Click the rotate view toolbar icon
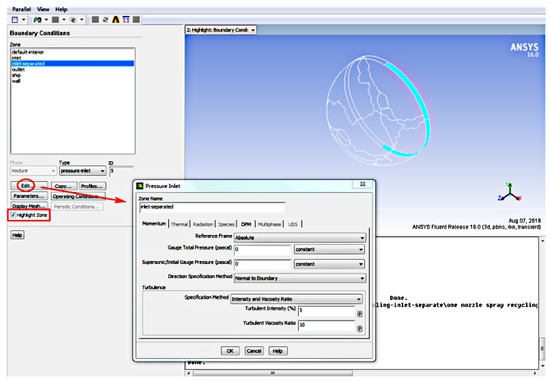550x382 pixels. point(105,20)
